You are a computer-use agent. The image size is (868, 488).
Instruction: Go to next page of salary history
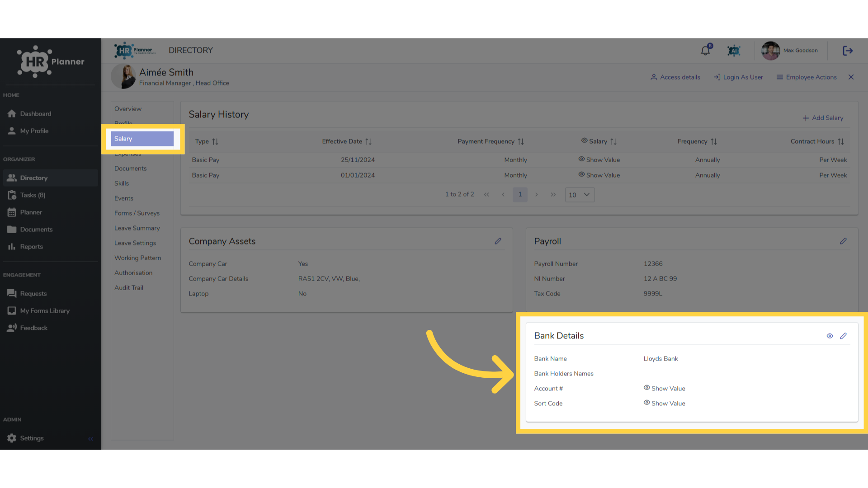coord(537,195)
